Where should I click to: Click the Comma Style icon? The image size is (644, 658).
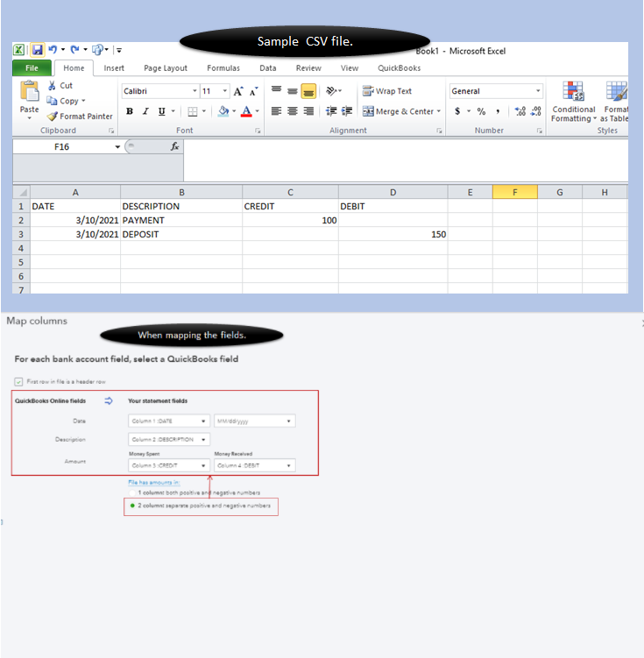[498, 111]
